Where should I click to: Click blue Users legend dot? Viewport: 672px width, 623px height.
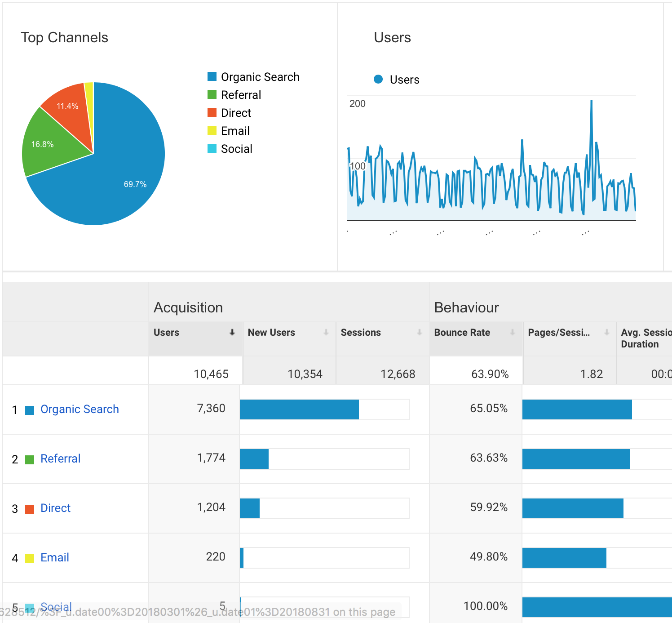coord(378,80)
